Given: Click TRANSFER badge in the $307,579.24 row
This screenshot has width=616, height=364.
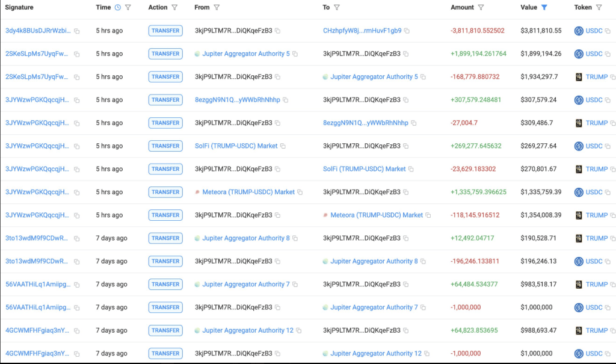Looking at the screenshot, I should point(165,100).
